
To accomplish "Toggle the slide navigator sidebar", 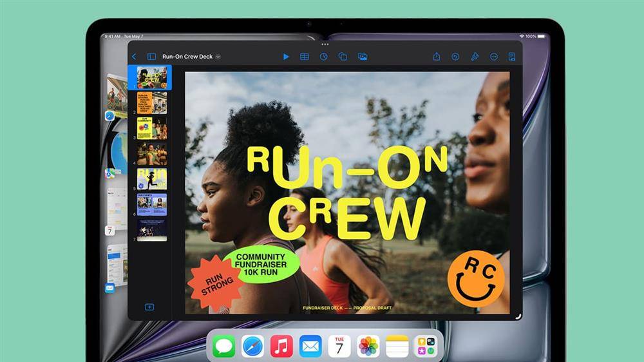I will (151, 57).
